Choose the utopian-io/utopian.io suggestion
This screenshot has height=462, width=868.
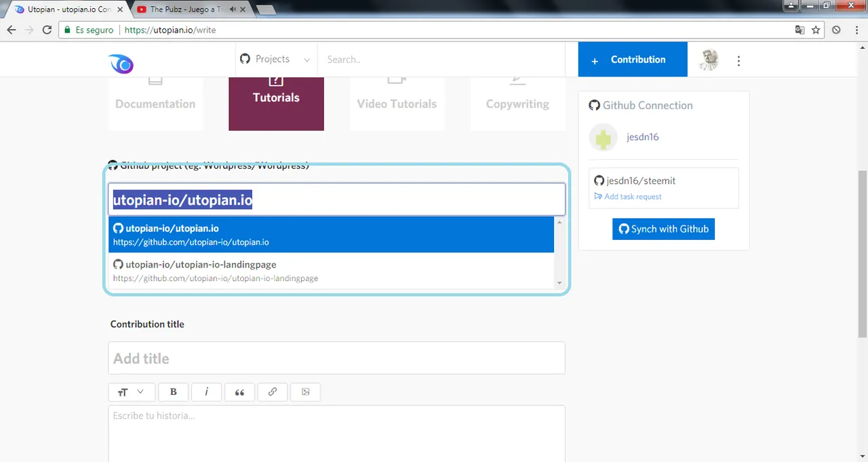[x=331, y=234]
